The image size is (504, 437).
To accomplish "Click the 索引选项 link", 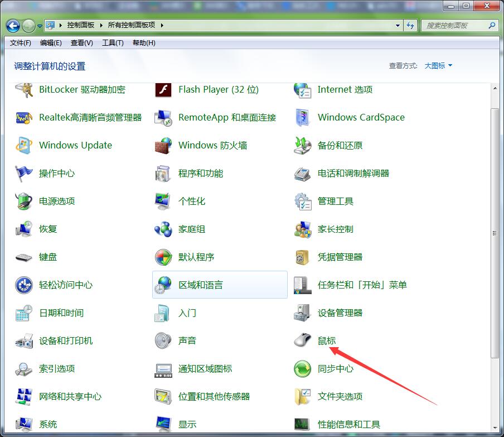I will point(57,369).
